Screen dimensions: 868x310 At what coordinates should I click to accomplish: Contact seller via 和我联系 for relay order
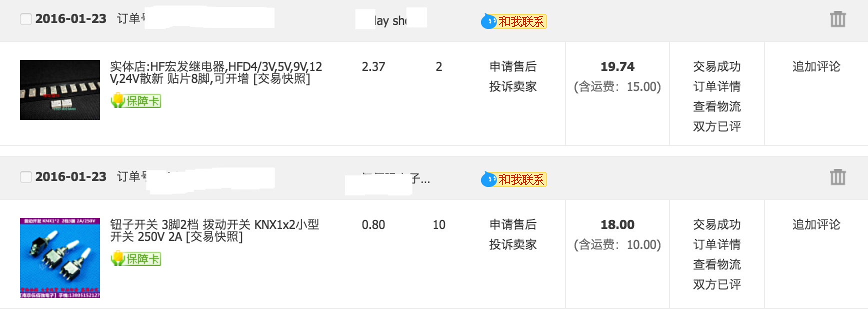pyautogui.click(x=514, y=21)
